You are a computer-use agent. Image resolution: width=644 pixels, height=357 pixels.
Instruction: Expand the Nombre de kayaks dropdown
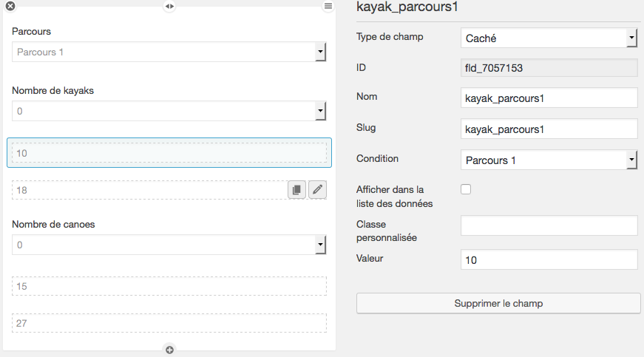coord(169,111)
